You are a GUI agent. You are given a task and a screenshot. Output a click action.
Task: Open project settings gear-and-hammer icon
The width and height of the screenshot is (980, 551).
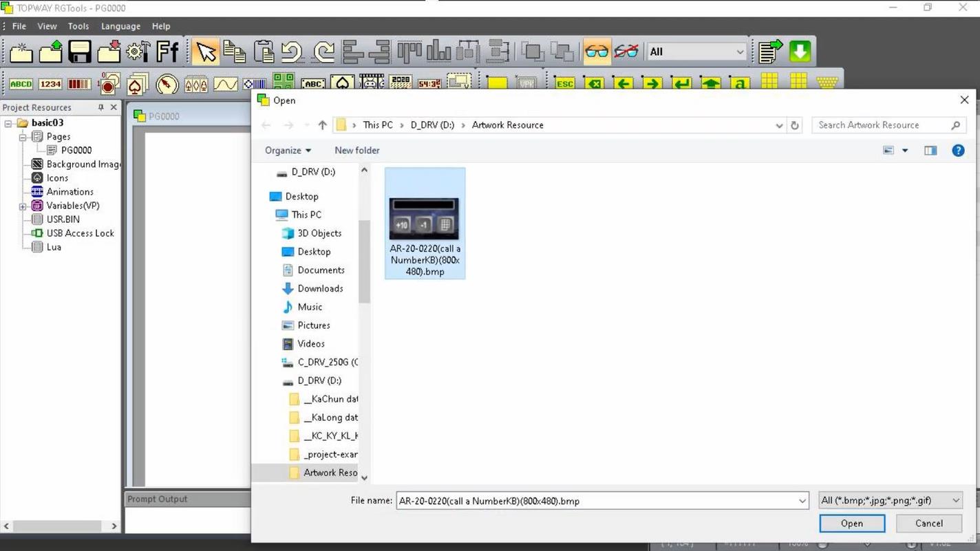coord(138,52)
